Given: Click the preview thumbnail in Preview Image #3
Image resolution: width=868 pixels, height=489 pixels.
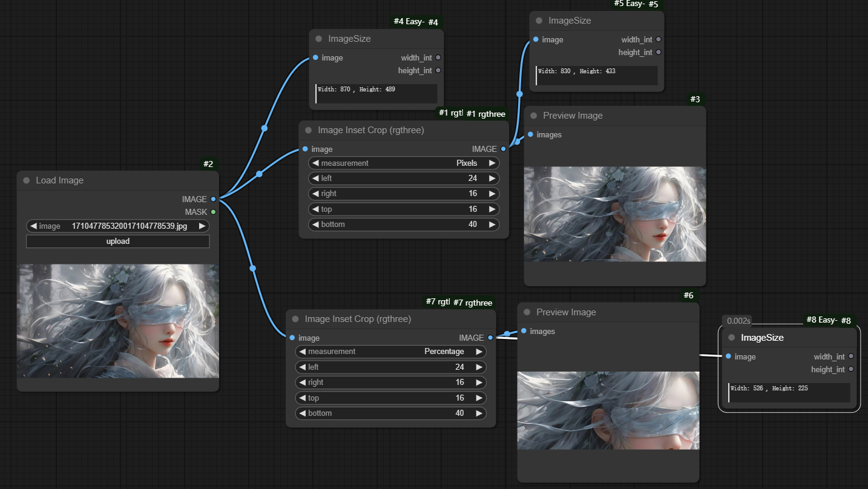Looking at the screenshot, I should click(614, 214).
